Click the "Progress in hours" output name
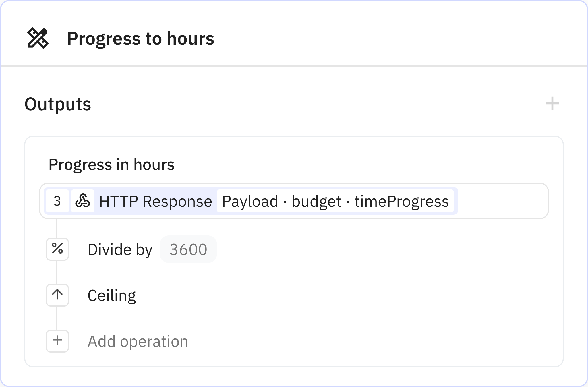The image size is (588, 387). pyautogui.click(x=111, y=164)
